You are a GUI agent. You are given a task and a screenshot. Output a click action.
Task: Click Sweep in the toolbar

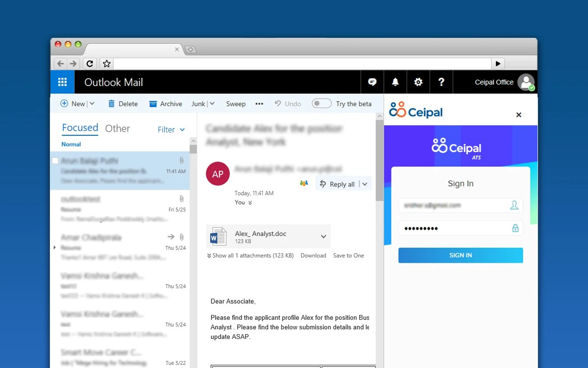pyautogui.click(x=236, y=104)
